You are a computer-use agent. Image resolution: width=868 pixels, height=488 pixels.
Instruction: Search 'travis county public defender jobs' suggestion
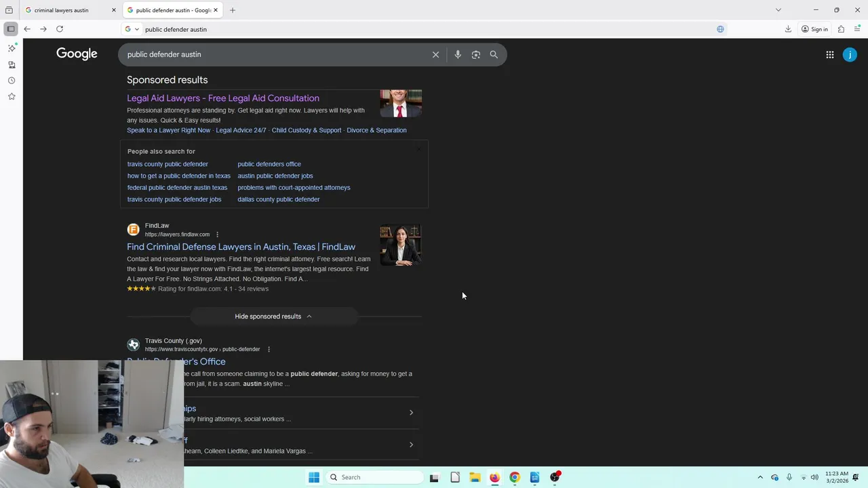[174, 199]
